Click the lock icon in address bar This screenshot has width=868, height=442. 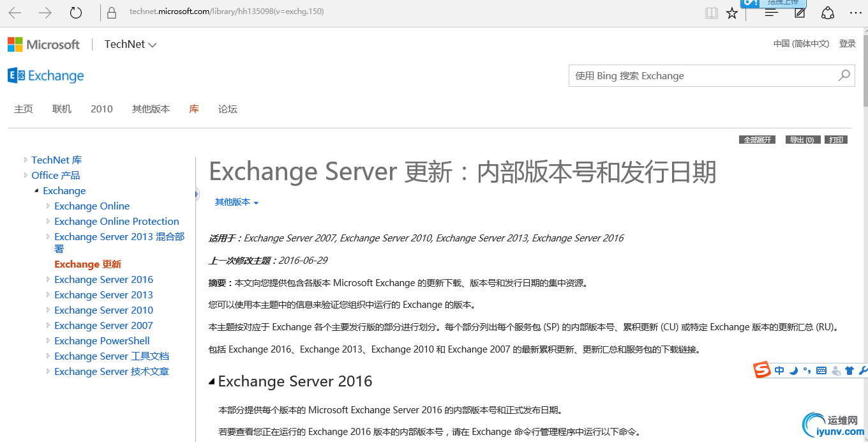pyautogui.click(x=112, y=13)
